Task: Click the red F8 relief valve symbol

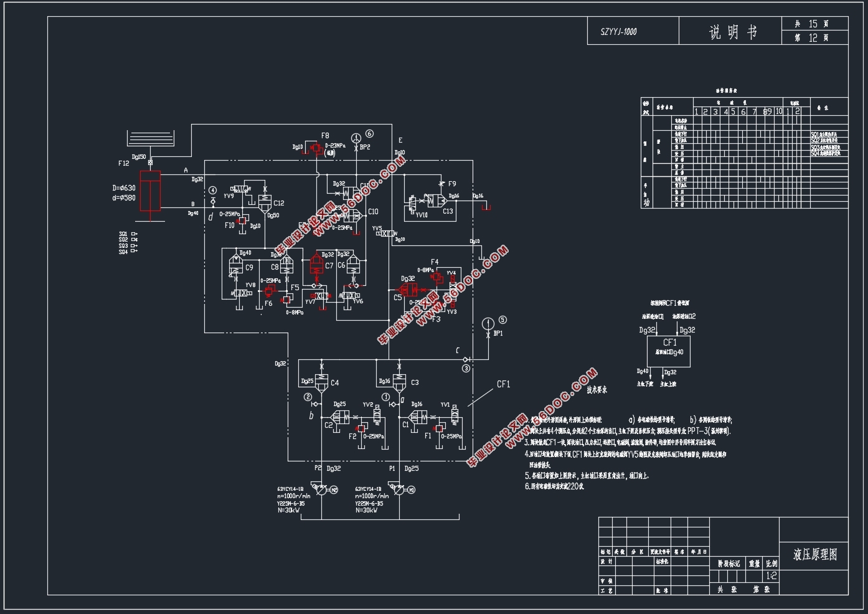Action: click(x=316, y=148)
